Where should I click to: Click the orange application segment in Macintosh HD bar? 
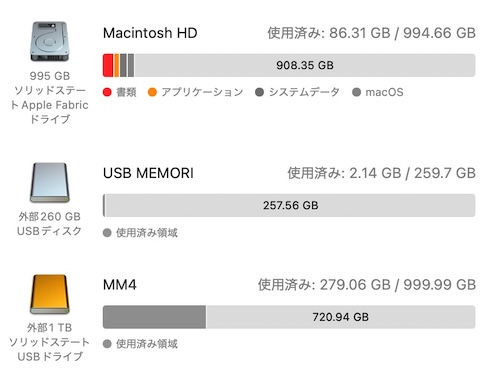[116, 65]
